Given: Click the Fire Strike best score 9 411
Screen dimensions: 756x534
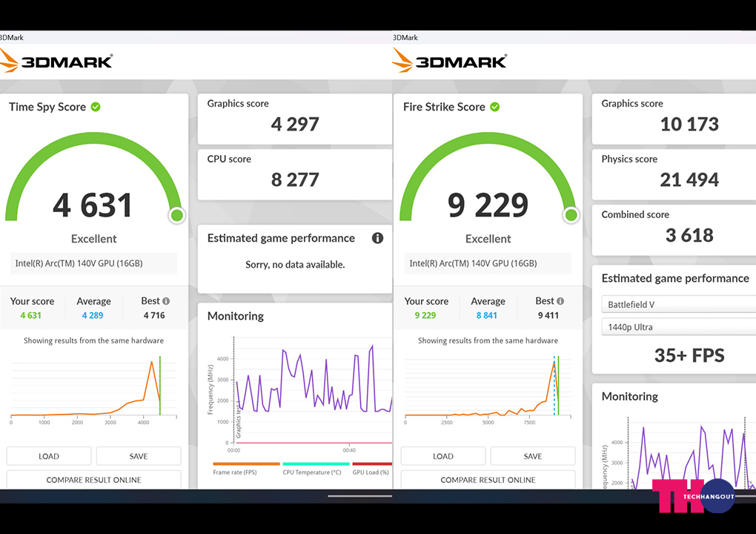Looking at the screenshot, I should [x=548, y=315].
